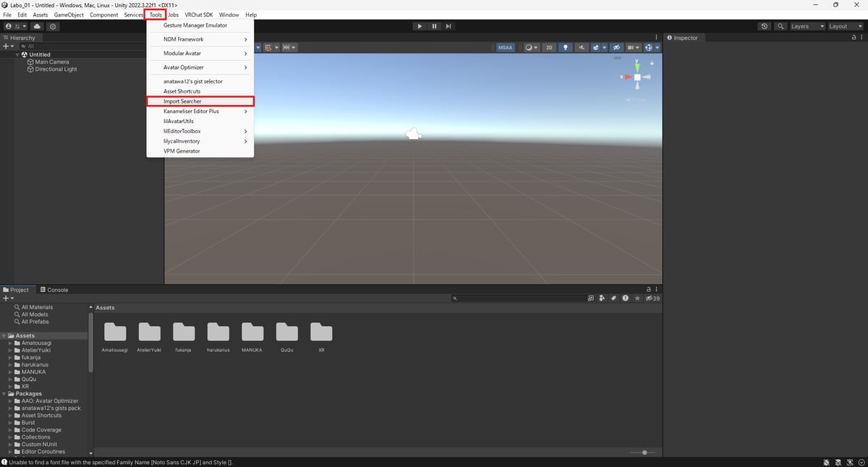The width and height of the screenshot is (868, 467).
Task: Toggle scene lighting with the lightbulb button
Action: 565,48
